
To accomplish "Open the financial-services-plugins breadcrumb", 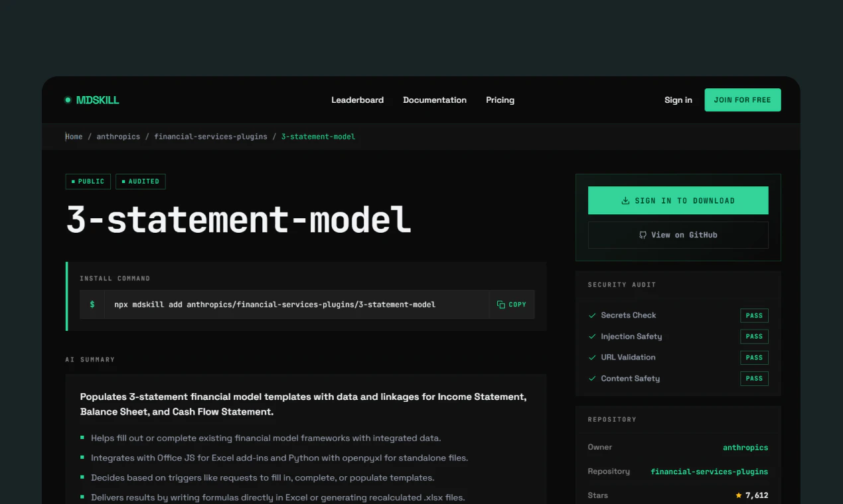I will pos(210,137).
